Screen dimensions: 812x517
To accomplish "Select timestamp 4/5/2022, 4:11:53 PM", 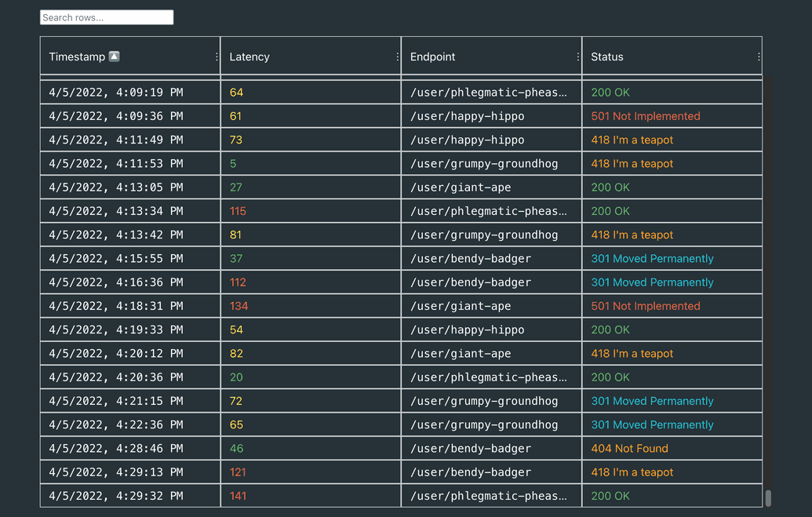I will coord(116,164).
